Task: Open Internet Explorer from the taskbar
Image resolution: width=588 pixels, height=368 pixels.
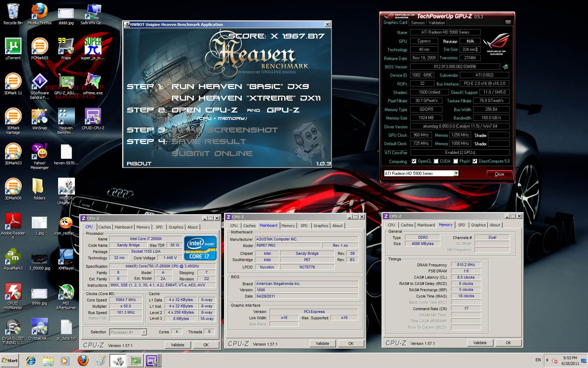Action: point(31,360)
